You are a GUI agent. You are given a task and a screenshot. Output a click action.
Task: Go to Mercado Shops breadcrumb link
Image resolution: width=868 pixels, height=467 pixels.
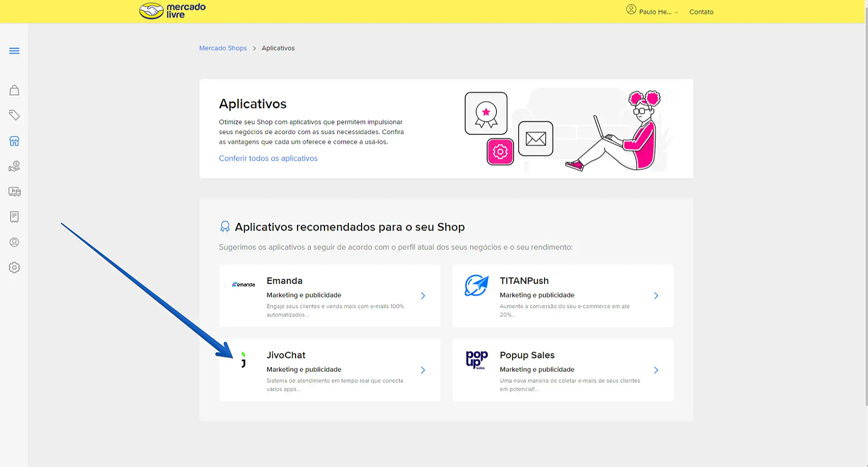click(x=223, y=48)
